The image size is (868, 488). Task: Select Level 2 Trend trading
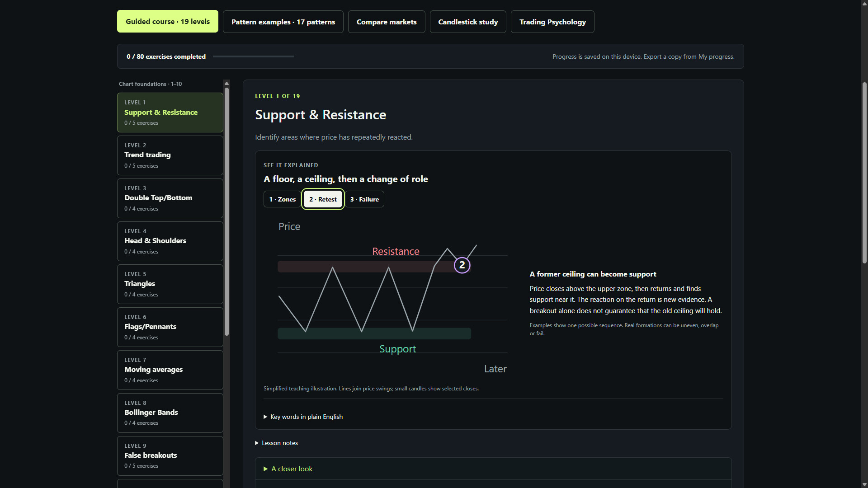tap(170, 155)
